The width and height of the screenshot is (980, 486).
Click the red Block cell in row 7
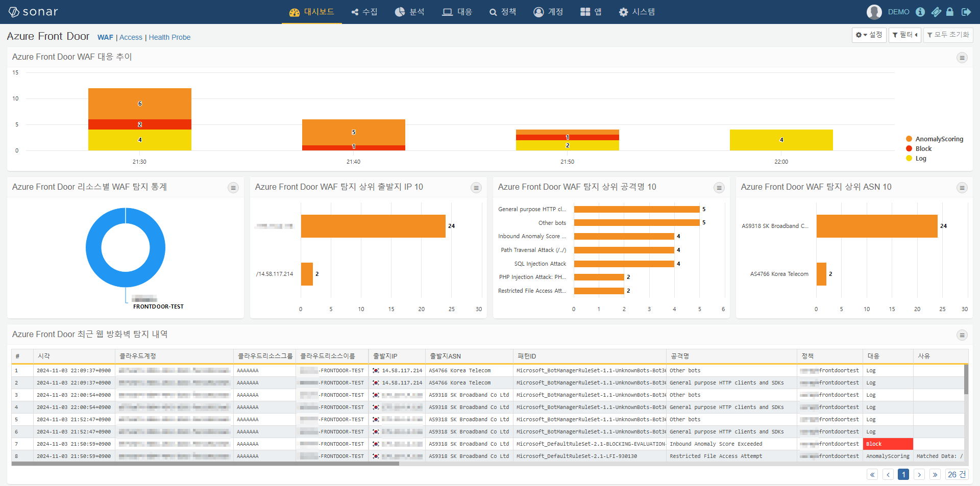(x=888, y=444)
